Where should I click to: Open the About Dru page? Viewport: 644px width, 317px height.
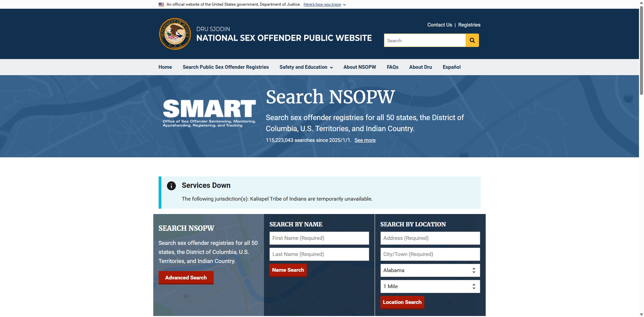pyautogui.click(x=421, y=67)
